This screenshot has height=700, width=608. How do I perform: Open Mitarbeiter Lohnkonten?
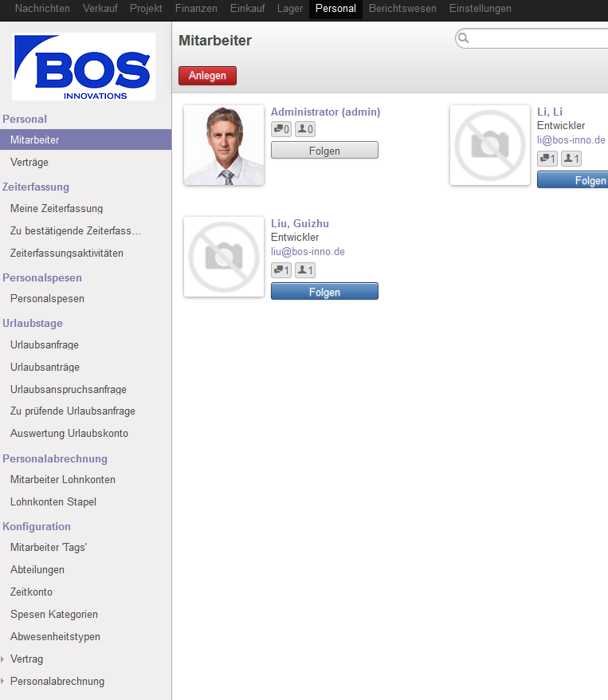[63, 479]
